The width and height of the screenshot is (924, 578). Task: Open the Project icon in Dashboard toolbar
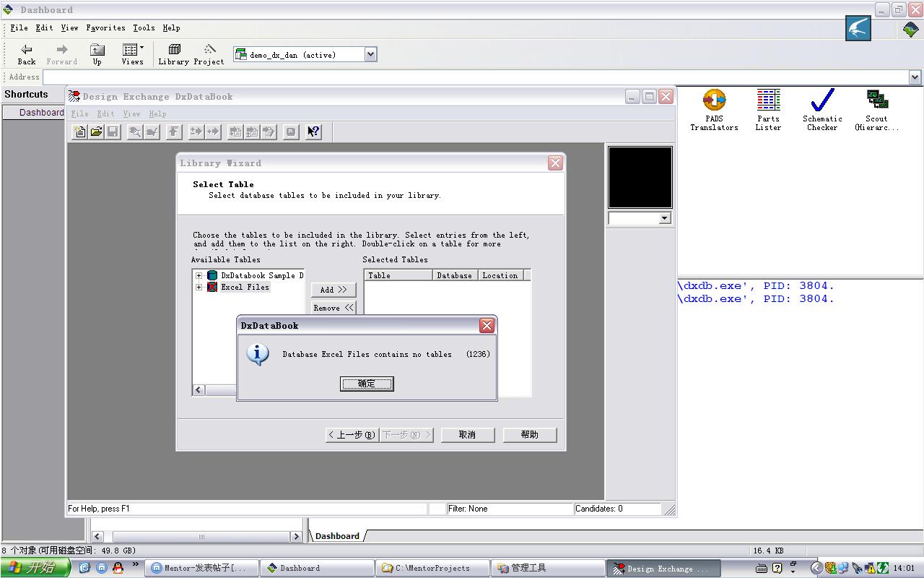pyautogui.click(x=209, y=49)
